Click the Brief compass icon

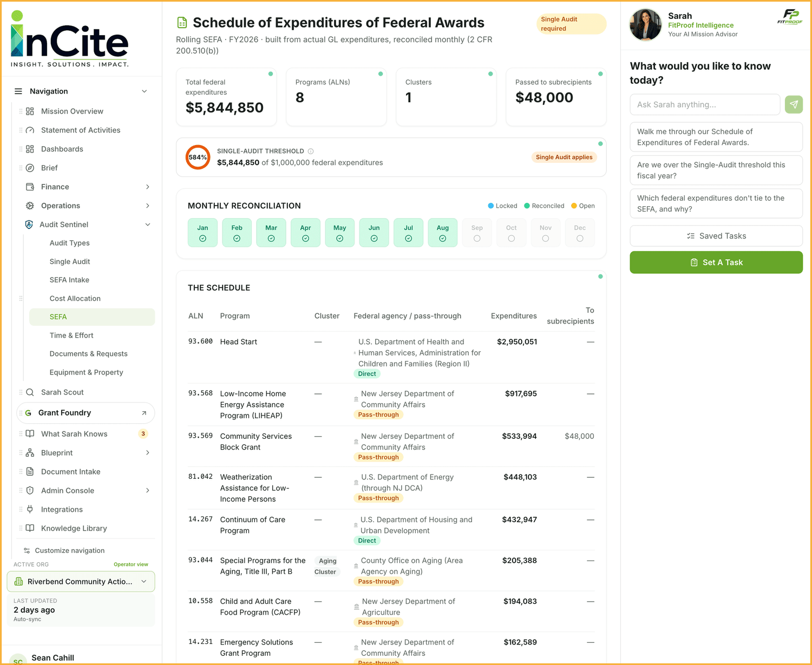click(x=30, y=168)
